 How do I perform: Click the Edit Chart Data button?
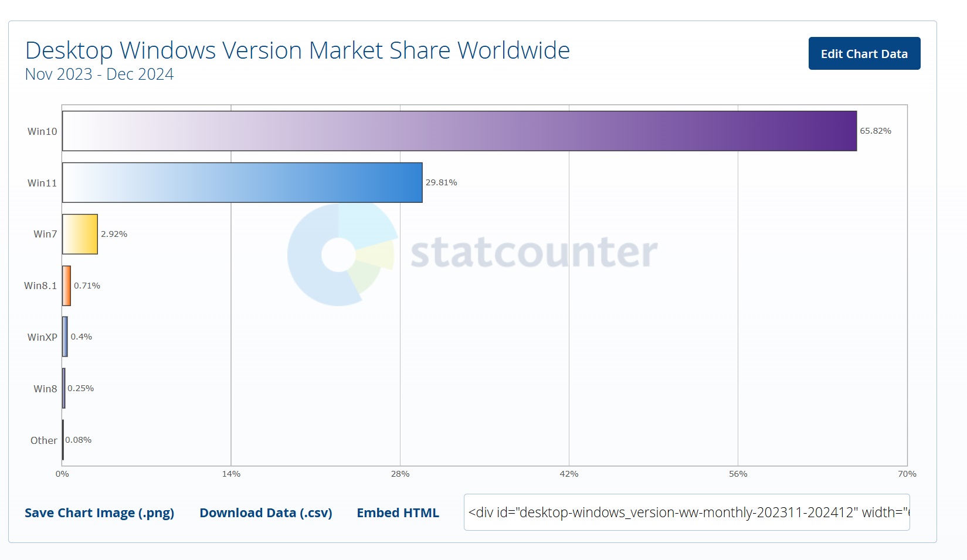(864, 53)
